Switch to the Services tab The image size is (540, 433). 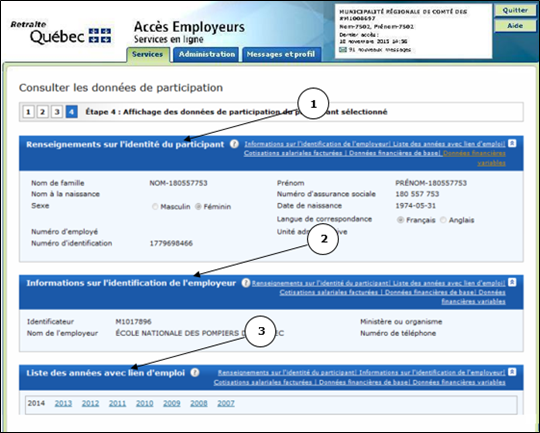pyautogui.click(x=148, y=54)
